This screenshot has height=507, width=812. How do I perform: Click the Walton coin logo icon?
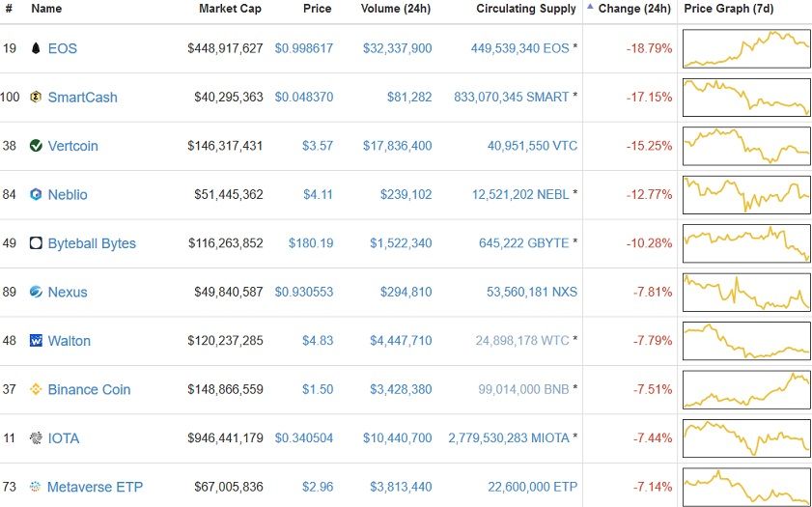(36, 341)
